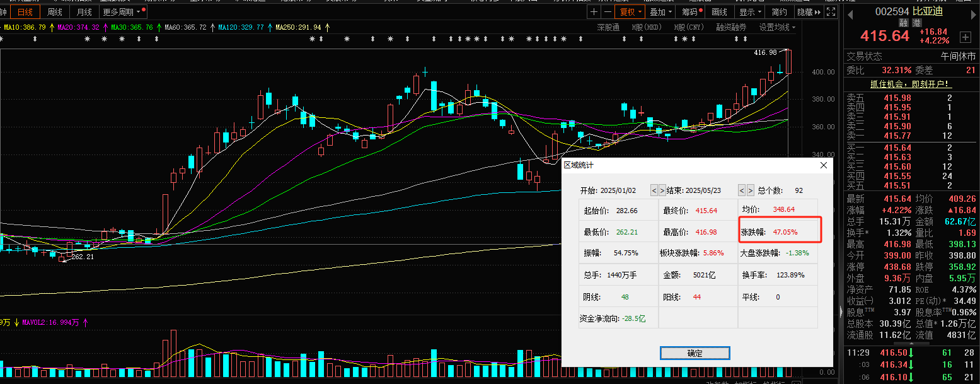
Task: Click the 融 margin trading badge
Action: point(903,23)
